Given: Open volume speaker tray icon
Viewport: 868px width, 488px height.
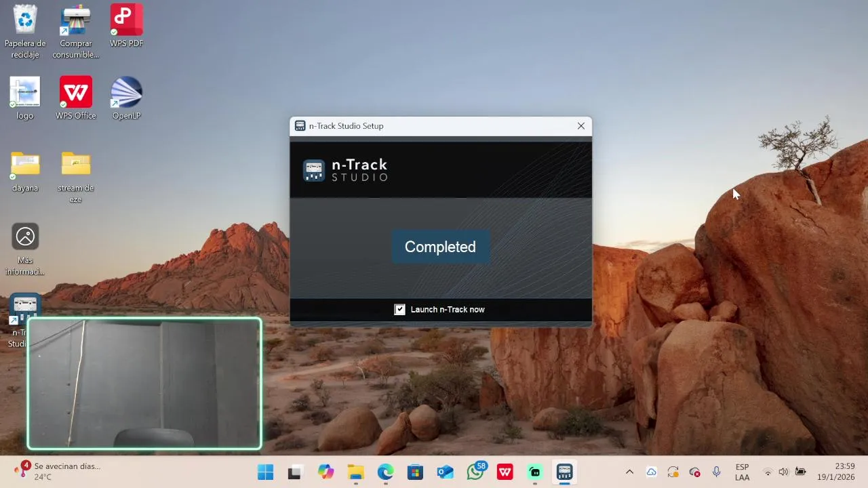Looking at the screenshot, I should (784, 472).
